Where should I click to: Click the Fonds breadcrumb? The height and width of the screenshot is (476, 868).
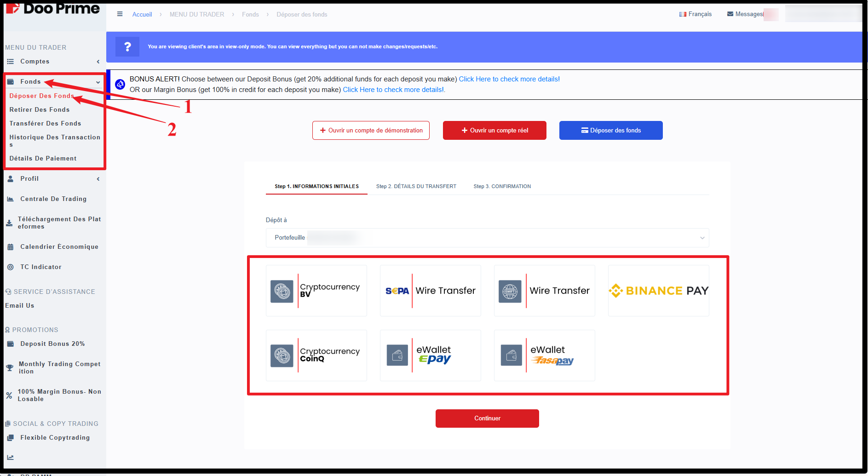[250, 15]
